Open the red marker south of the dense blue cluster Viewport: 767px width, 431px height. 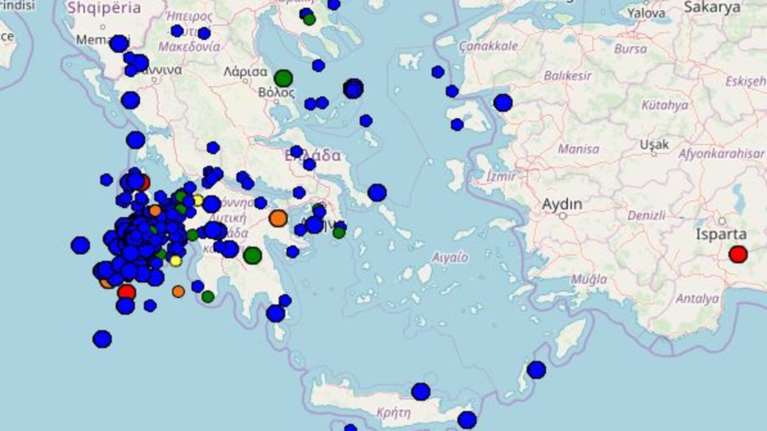[x=126, y=292]
